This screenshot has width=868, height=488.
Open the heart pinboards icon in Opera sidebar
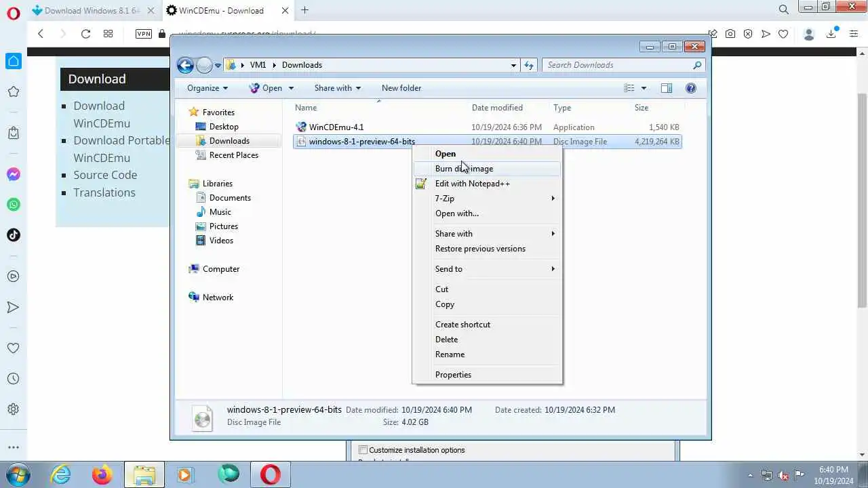13,348
